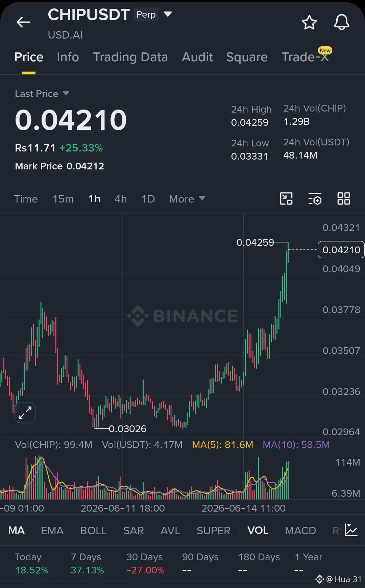Image resolution: width=365 pixels, height=588 pixels.
Task: Tap the 114M volume axis label
Action: point(347,462)
